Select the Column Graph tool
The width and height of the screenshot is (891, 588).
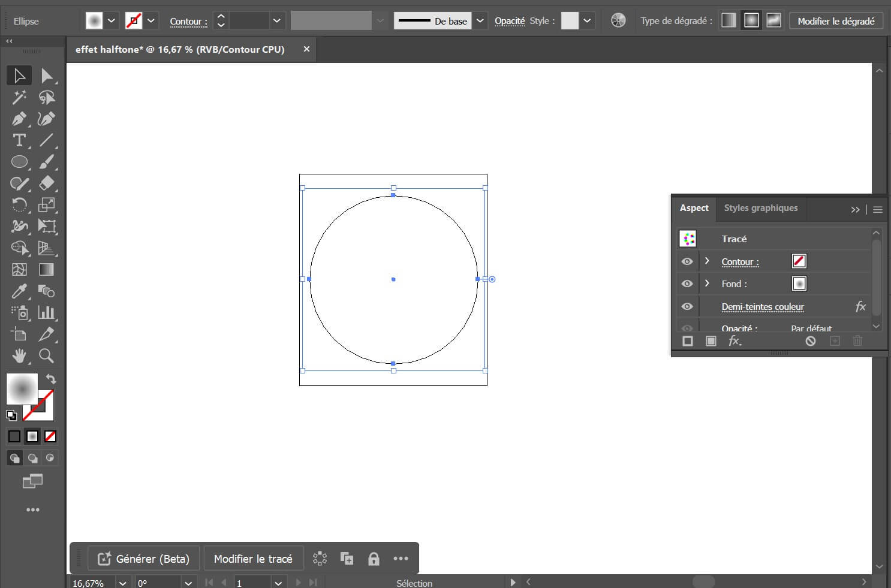[47, 313]
